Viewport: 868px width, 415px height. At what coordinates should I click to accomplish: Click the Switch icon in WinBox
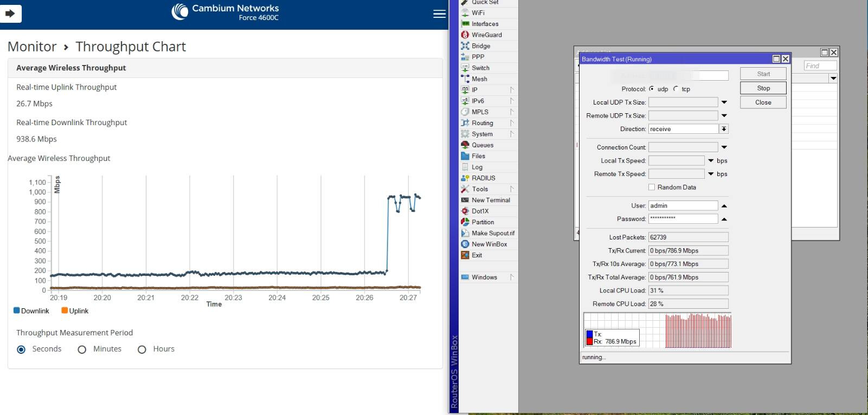pyautogui.click(x=465, y=68)
